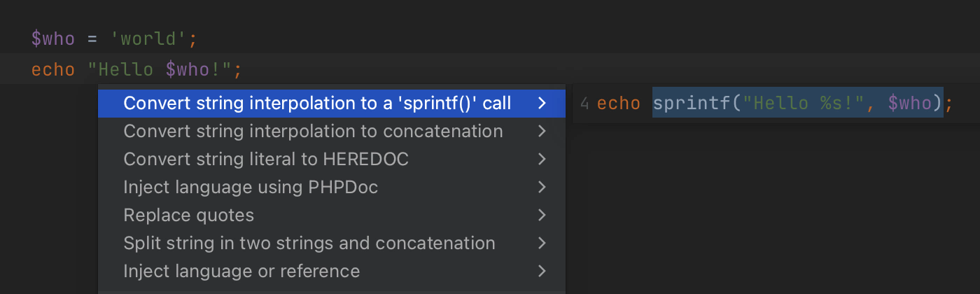Expand chevron for 'Inject language or reference'
Viewport: 980px width, 294px height.
(542, 271)
